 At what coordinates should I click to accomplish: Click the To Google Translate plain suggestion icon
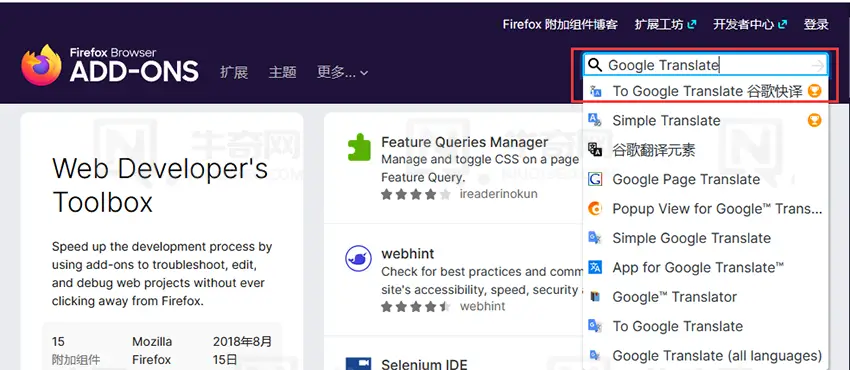(595, 326)
